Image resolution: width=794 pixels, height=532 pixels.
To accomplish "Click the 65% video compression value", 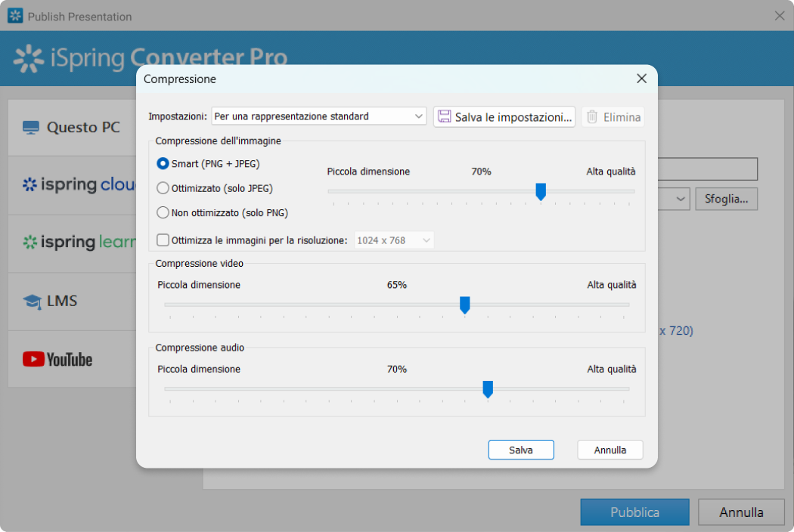I will point(397,285).
